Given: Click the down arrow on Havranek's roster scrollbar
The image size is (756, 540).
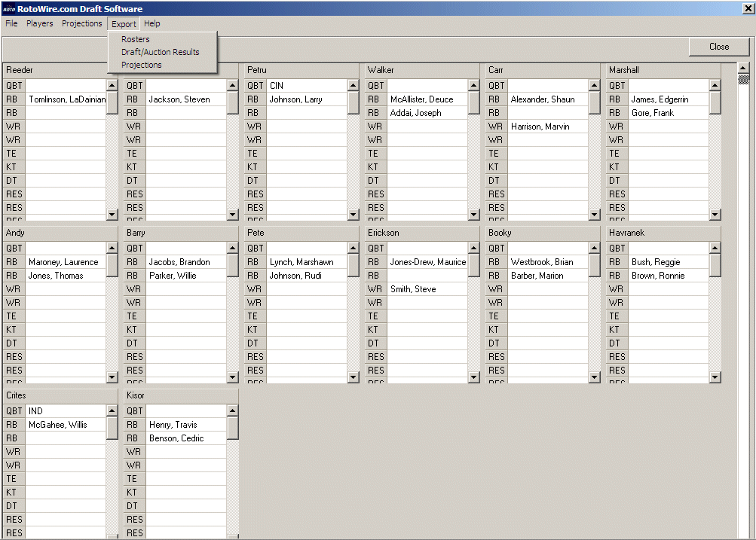Looking at the screenshot, I should coord(715,377).
